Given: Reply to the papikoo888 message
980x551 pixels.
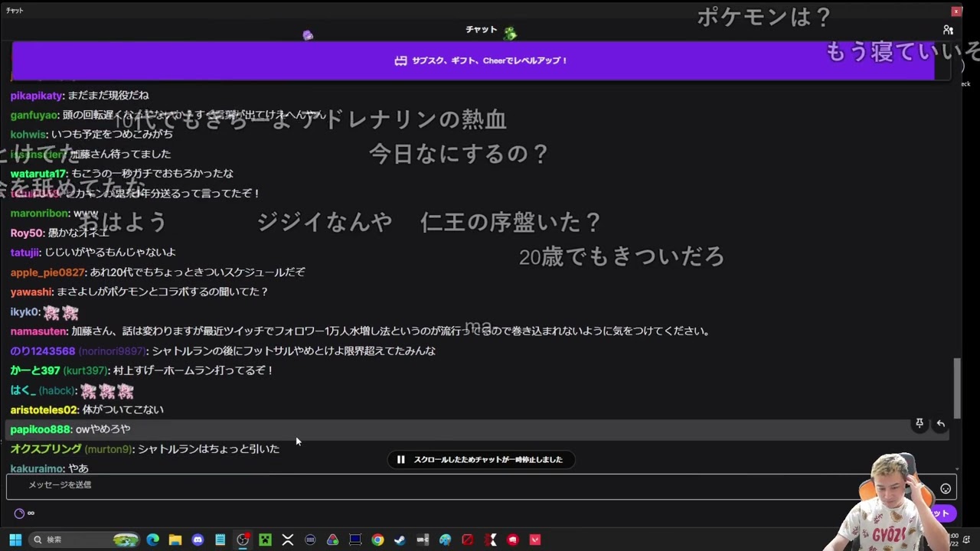Looking at the screenshot, I should (x=941, y=423).
